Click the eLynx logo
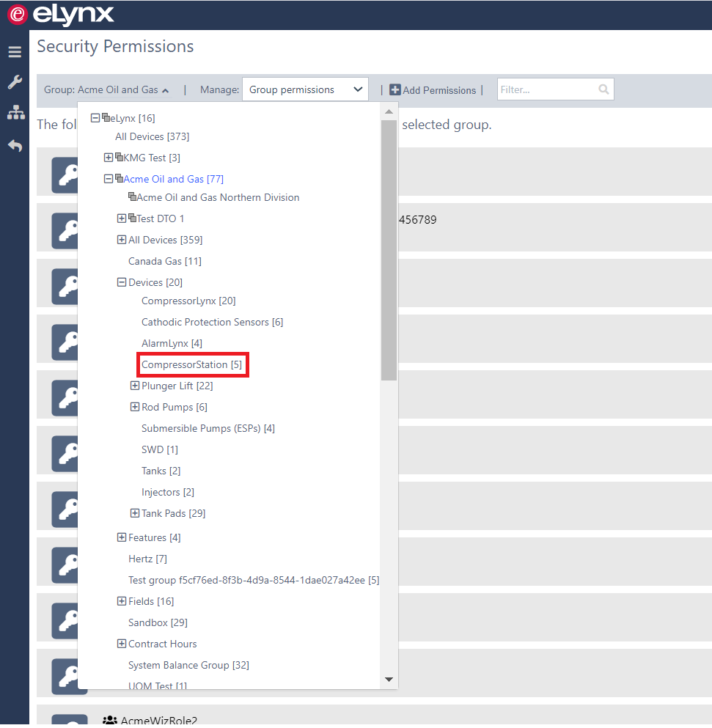Screen dimensions: 712x728 [x=60, y=15]
